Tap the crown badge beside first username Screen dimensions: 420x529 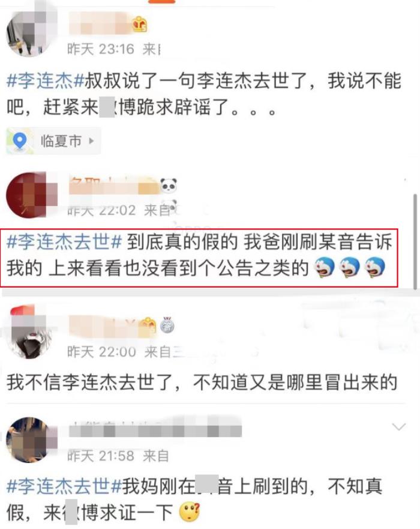tap(140, 24)
